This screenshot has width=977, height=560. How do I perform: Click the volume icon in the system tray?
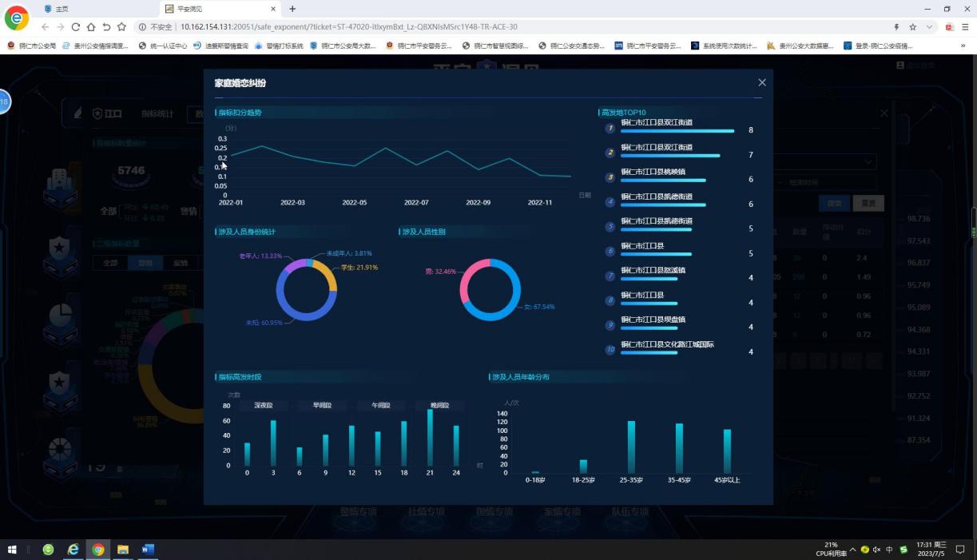point(876,550)
